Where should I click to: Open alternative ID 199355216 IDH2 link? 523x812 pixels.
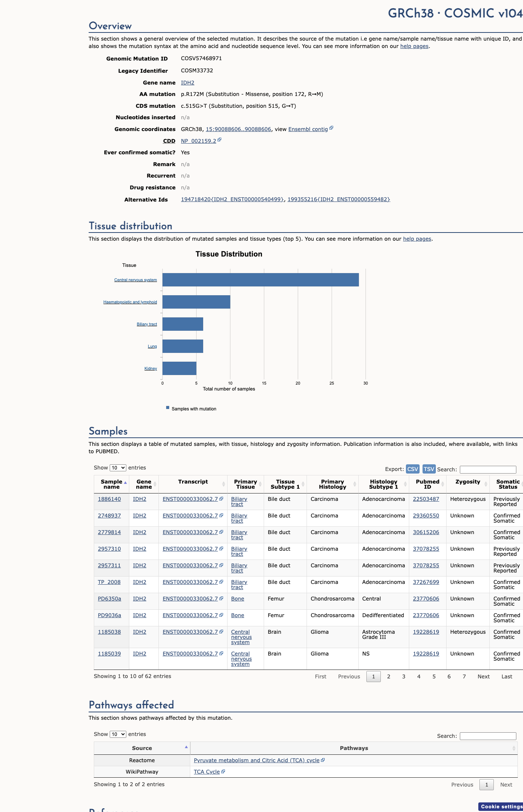coord(339,199)
